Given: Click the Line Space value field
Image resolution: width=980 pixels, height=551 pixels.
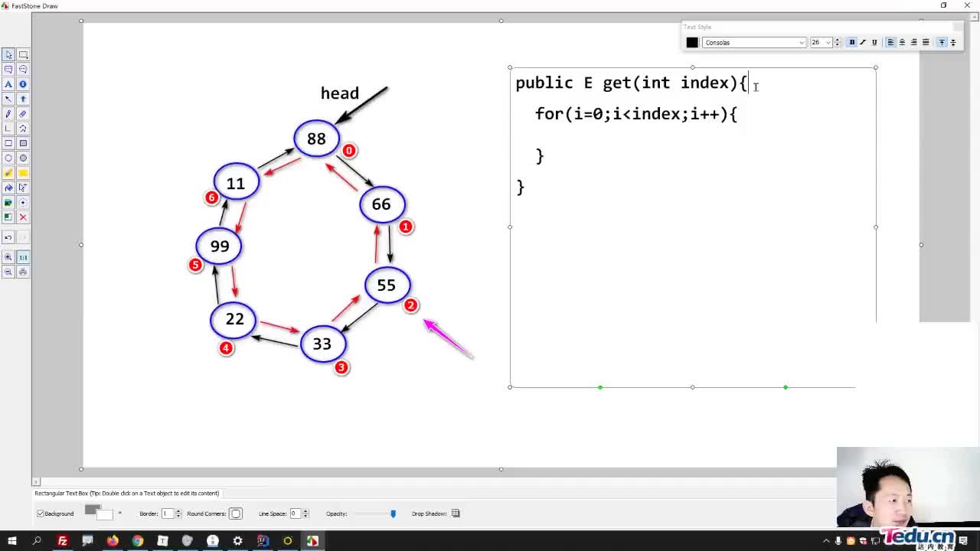Looking at the screenshot, I should pyautogui.click(x=295, y=514).
